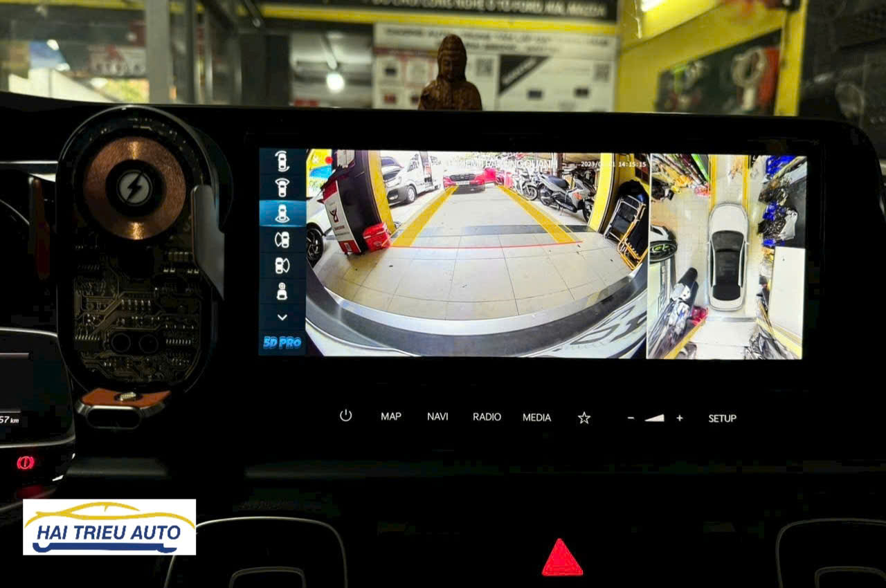886x588 pixels.
Task: Tap the top-down bird's-eye car view
Action: point(727,256)
